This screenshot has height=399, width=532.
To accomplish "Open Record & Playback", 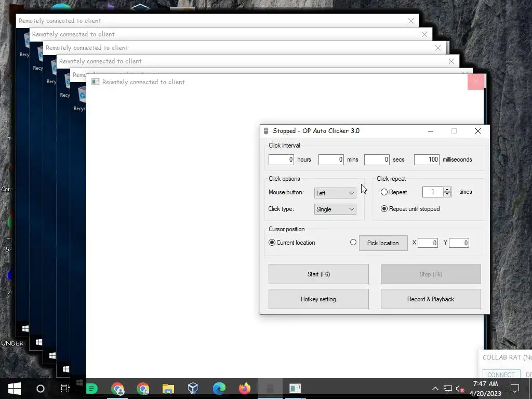I will (431, 299).
